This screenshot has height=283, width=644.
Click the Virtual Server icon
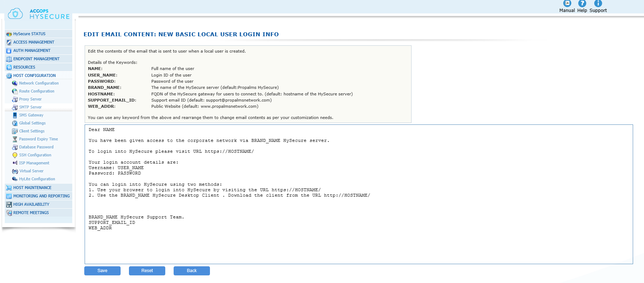pyautogui.click(x=15, y=171)
